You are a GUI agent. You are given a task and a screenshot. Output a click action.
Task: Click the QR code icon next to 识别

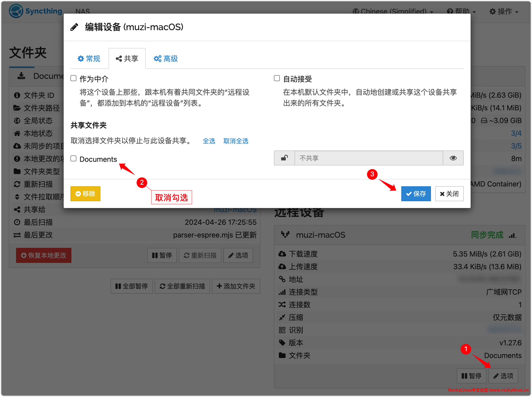(x=282, y=330)
